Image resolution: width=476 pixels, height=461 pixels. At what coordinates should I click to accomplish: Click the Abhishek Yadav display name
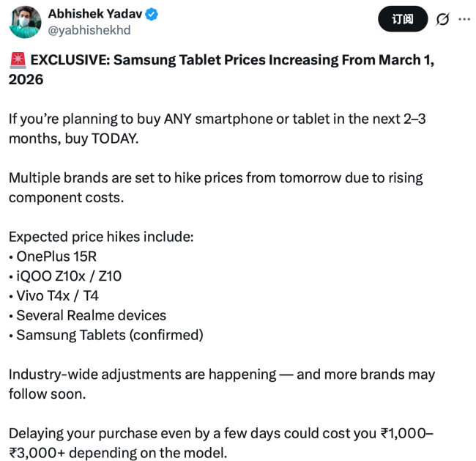click(x=96, y=14)
